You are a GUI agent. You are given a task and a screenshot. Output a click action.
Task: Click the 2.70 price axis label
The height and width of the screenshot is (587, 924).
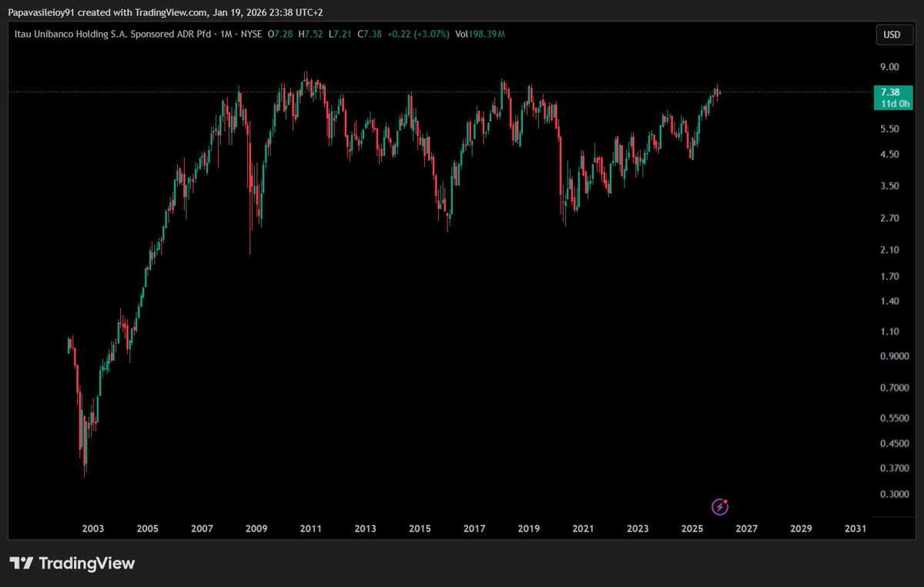[x=890, y=218]
